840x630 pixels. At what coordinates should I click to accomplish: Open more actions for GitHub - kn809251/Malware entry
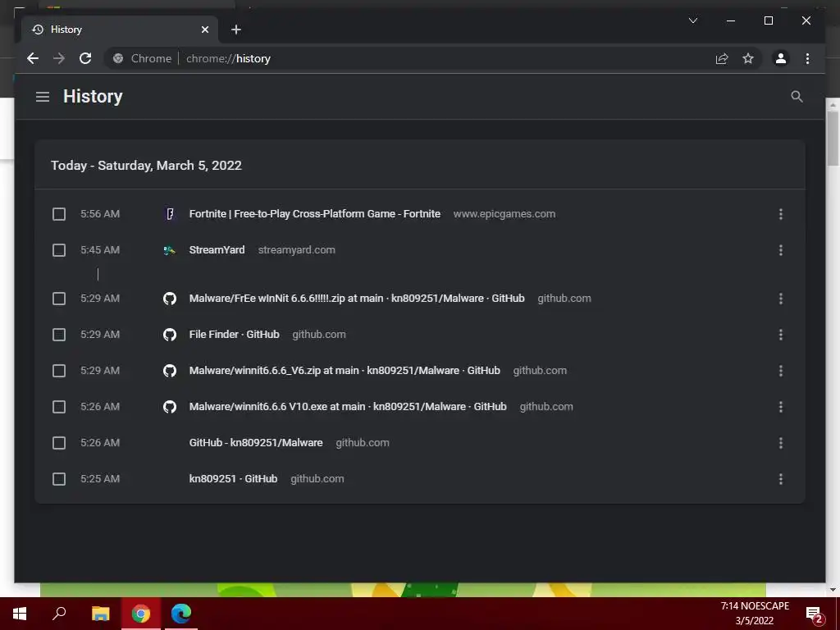pos(781,443)
